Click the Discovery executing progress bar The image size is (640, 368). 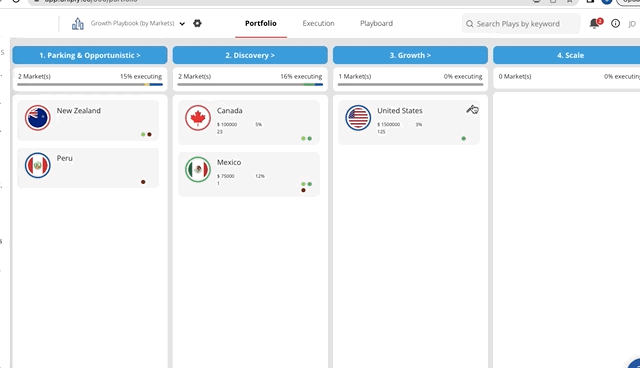click(x=250, y=84)
